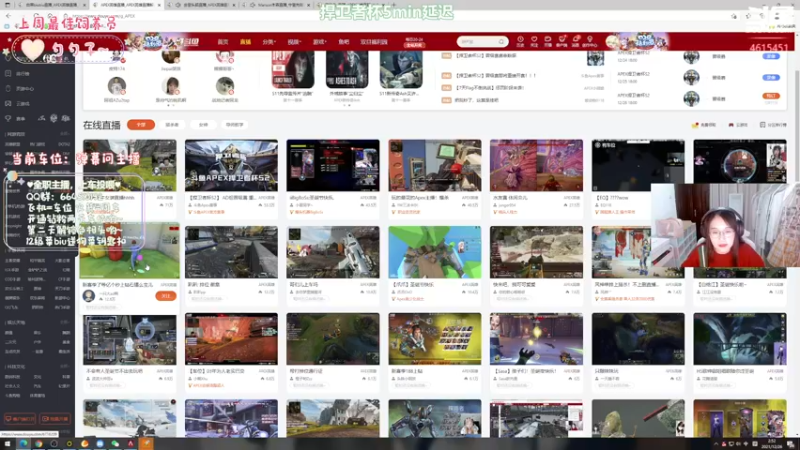Click the lightbulb icon in the sidebar
800x450 pixels.
click(x=8, y=118)
